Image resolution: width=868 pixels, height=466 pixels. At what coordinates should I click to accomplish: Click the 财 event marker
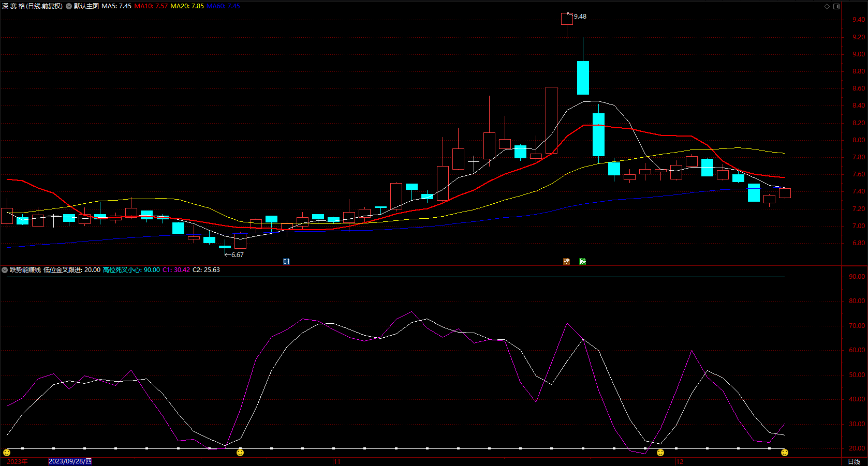[286, 262]
